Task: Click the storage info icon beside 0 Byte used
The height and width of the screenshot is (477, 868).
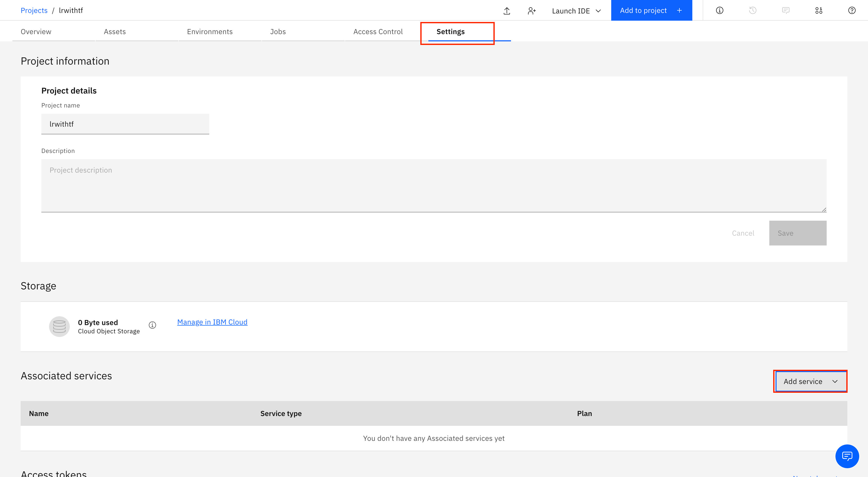Action: [152, 325]
